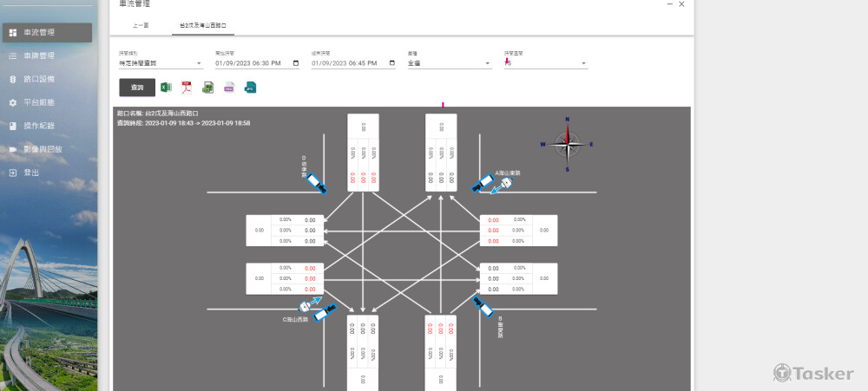Download data via the CSV icon
Screen dimensions: 868x391
(208, 87)
